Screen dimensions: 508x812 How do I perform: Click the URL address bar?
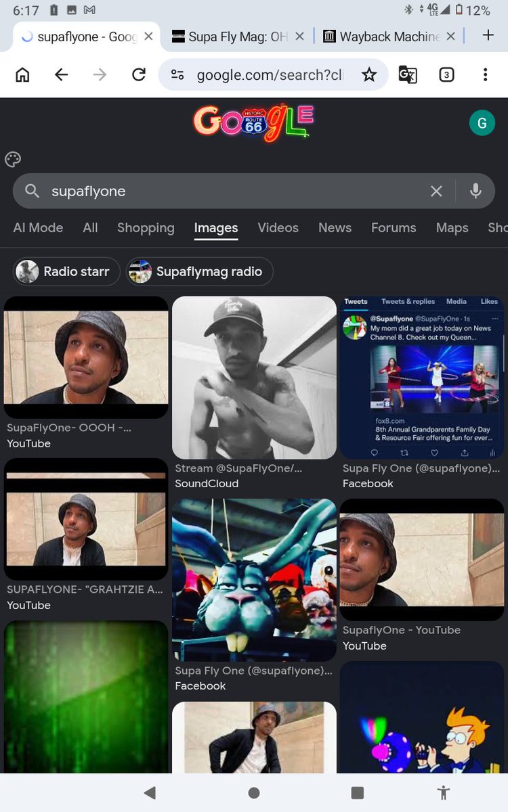[271, 74]
